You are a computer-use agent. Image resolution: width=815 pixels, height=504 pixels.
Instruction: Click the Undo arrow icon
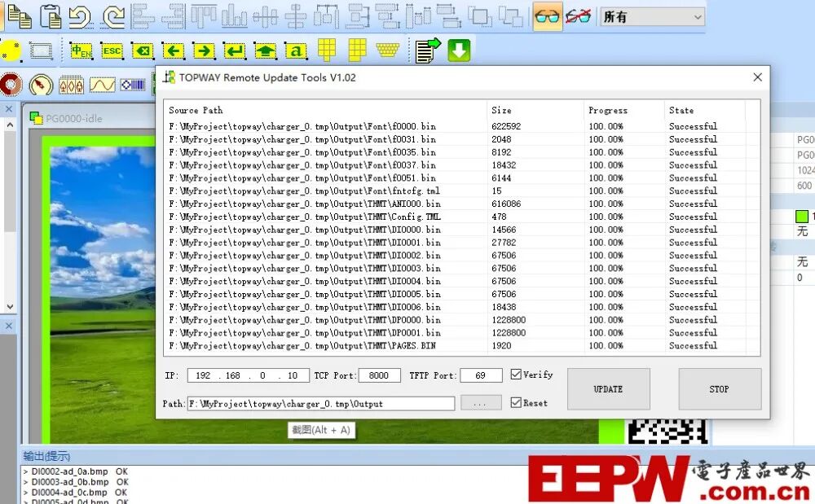pos(81,16)
